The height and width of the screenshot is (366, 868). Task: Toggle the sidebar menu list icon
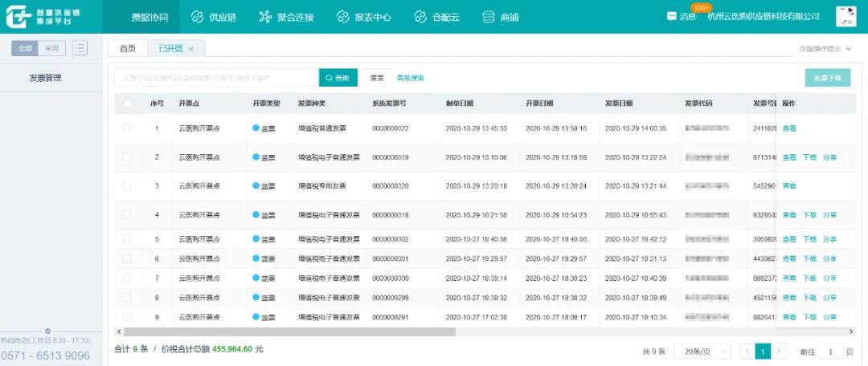click(x=80, y=48)
